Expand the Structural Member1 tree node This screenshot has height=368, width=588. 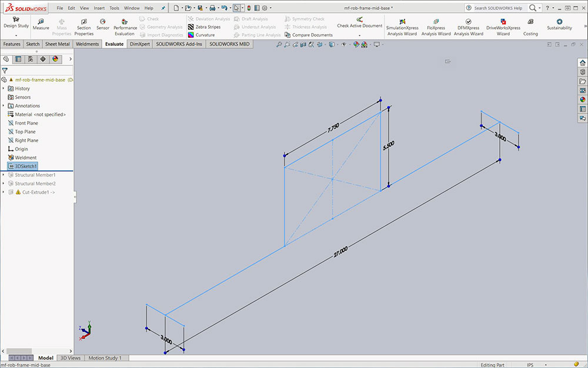pyautogui.click(x=4, y=175)
